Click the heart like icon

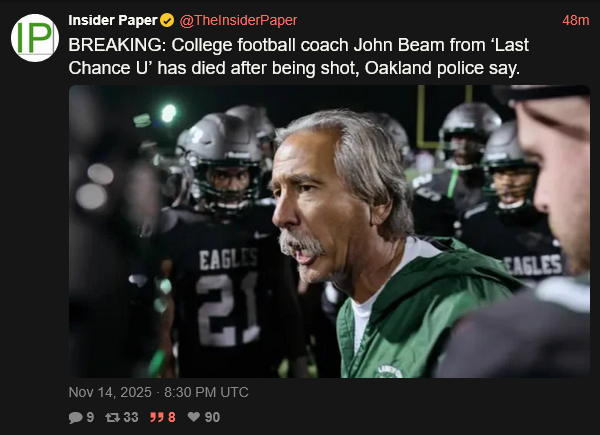pyautogui.click(x=194, y=418)
